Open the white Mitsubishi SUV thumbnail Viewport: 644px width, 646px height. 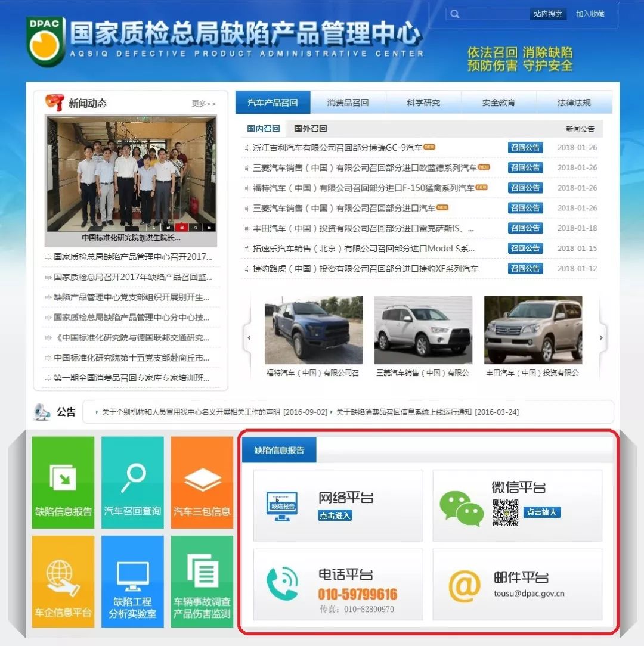(423, 330)
